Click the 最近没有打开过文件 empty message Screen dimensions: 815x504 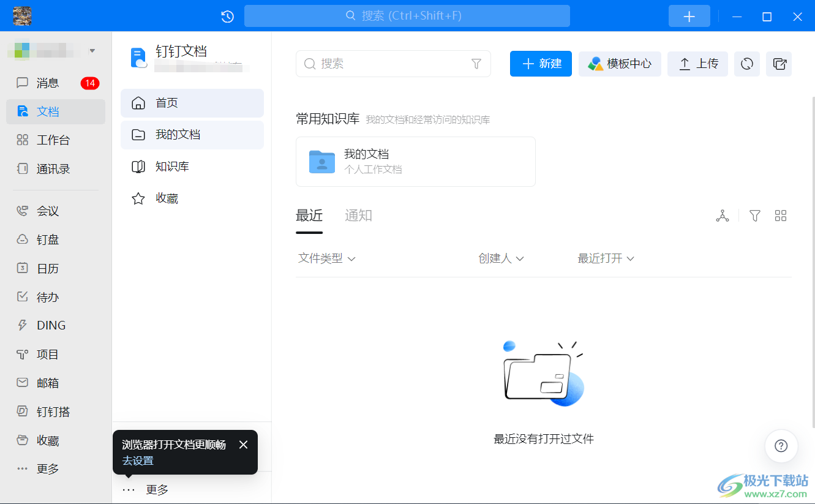pos(544,438)
